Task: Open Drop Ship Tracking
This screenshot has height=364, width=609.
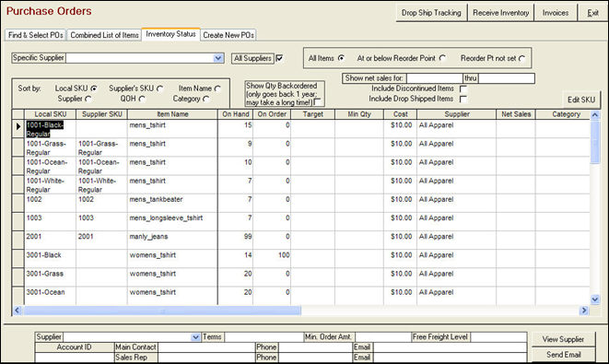Action: point(431,13)
